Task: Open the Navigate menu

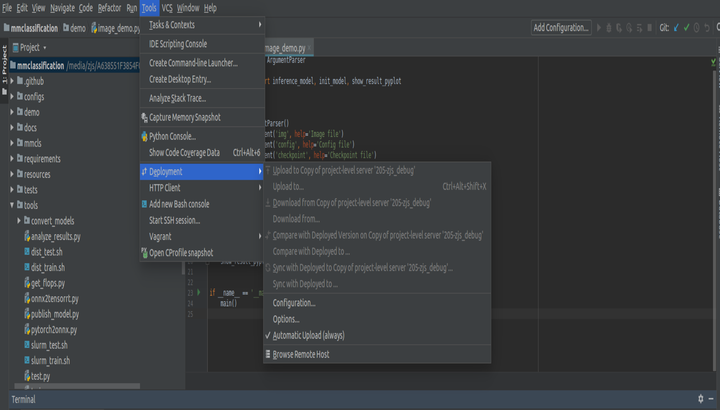Action: (62, 8)
